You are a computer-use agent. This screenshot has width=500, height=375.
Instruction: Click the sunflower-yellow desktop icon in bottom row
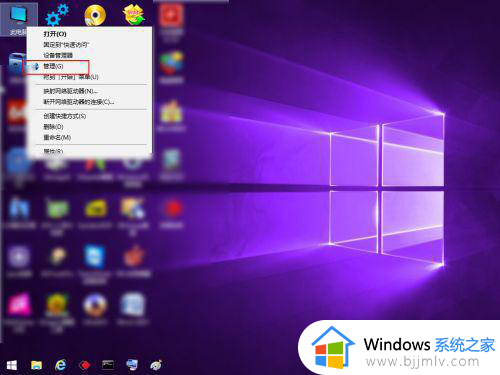[x=57, y=304]
